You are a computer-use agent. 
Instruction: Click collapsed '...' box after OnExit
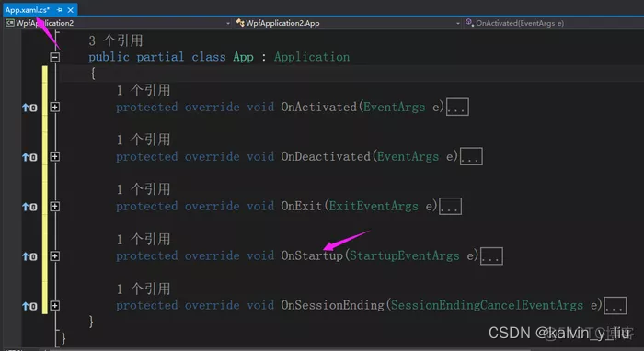[x=451, y=206]
